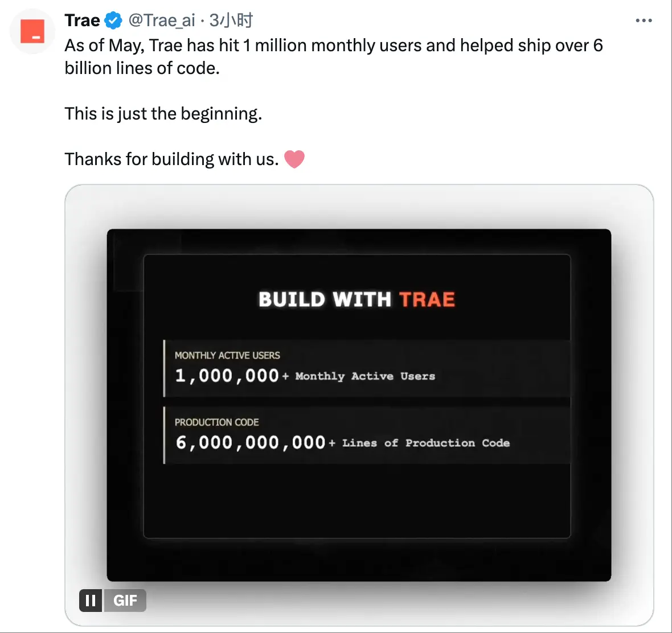Click the "Thanks for building with us." text

[x=171, y=159]
